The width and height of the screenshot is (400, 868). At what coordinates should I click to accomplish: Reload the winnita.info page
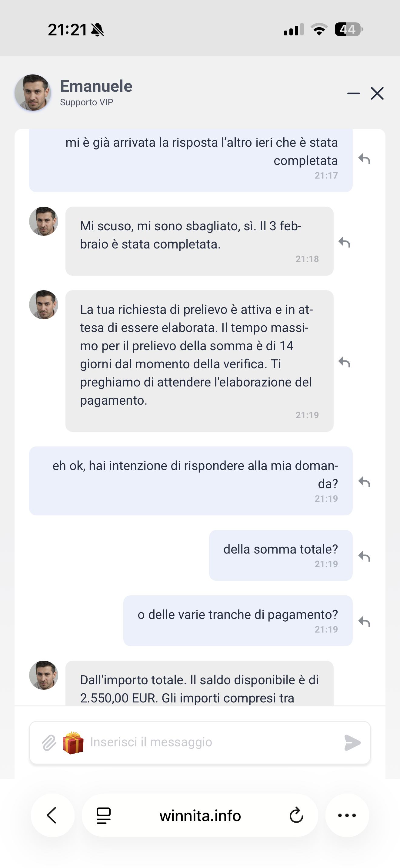point(296,815)
